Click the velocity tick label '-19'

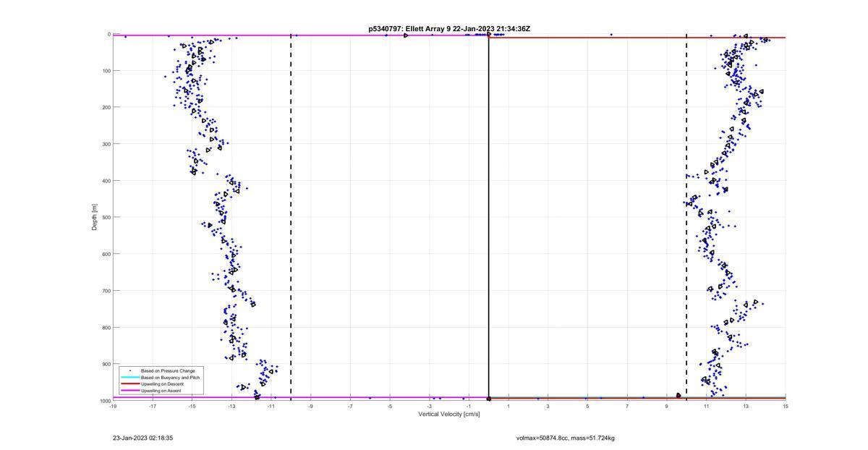click(113, 406)
